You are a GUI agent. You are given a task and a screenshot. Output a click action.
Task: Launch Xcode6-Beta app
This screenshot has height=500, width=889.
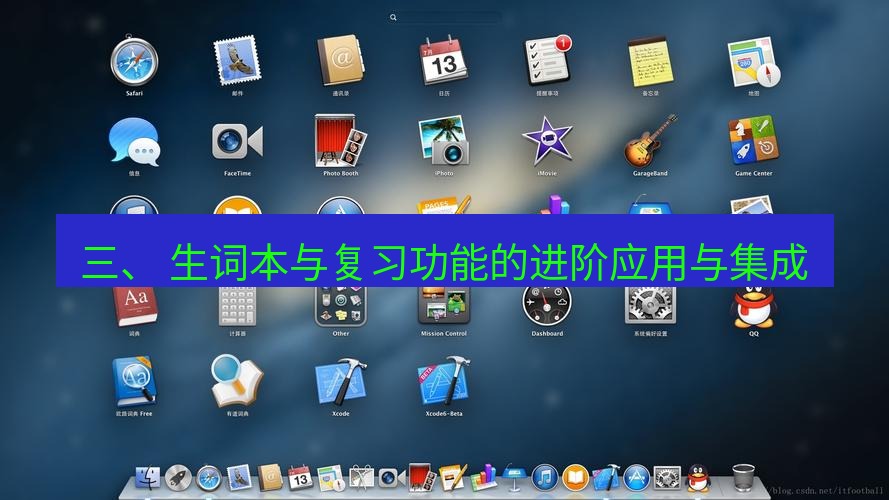tap(443, 381)
